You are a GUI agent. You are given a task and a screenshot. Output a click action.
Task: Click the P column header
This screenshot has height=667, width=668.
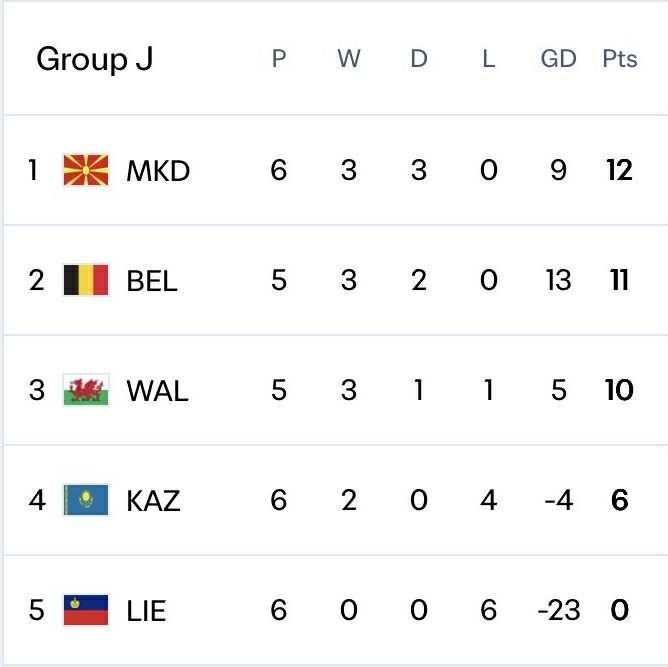coord(279,59)
